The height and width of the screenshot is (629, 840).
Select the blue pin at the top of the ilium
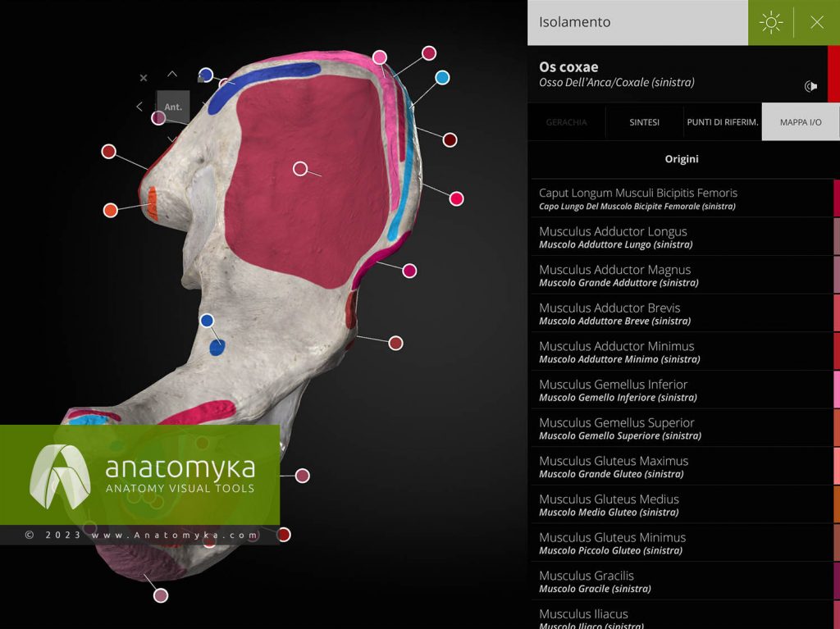click(205, 75)
